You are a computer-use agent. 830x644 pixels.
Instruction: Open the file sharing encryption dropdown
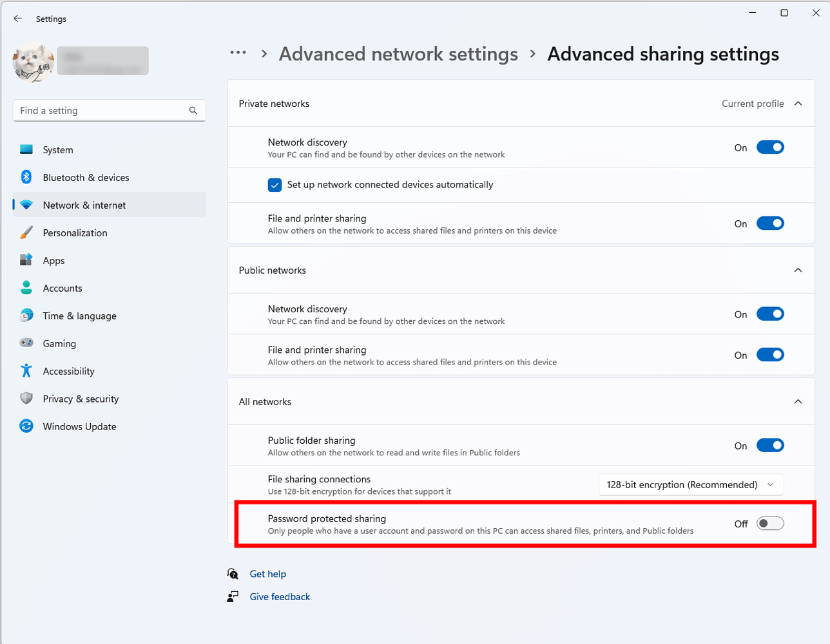coord(691,484)
